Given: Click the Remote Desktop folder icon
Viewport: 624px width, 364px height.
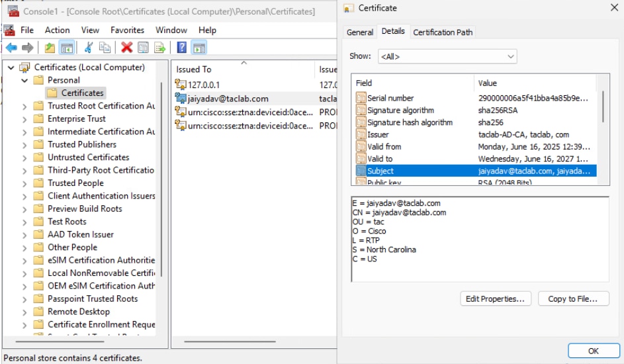Looking at the screenshot, I should click(x=38, y=312).
